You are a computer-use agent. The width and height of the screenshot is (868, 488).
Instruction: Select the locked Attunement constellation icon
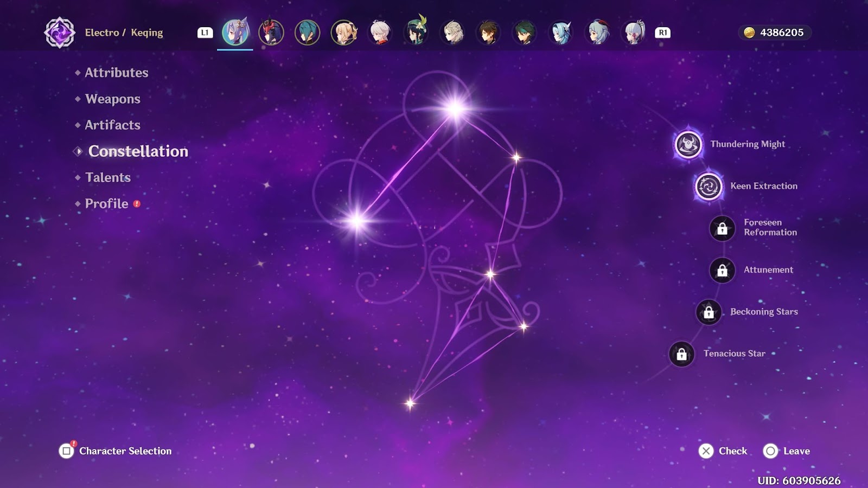[x=722, y=270]
